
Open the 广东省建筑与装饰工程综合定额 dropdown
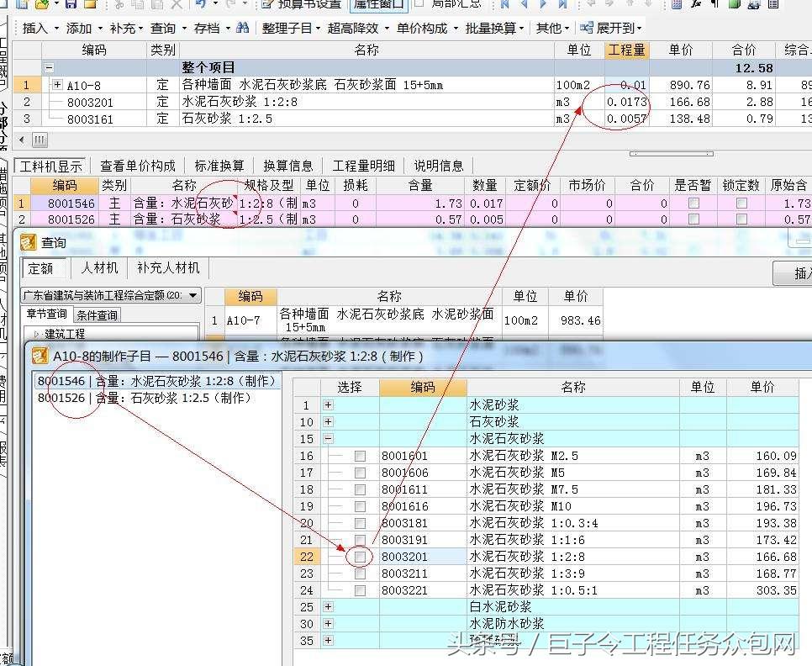point(193,295)
